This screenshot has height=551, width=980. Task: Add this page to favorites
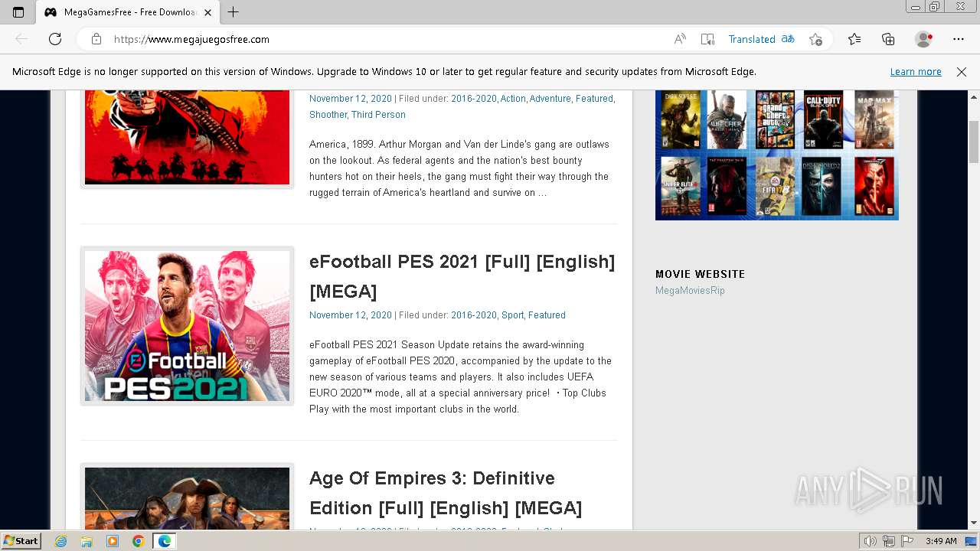pos(815,39)
